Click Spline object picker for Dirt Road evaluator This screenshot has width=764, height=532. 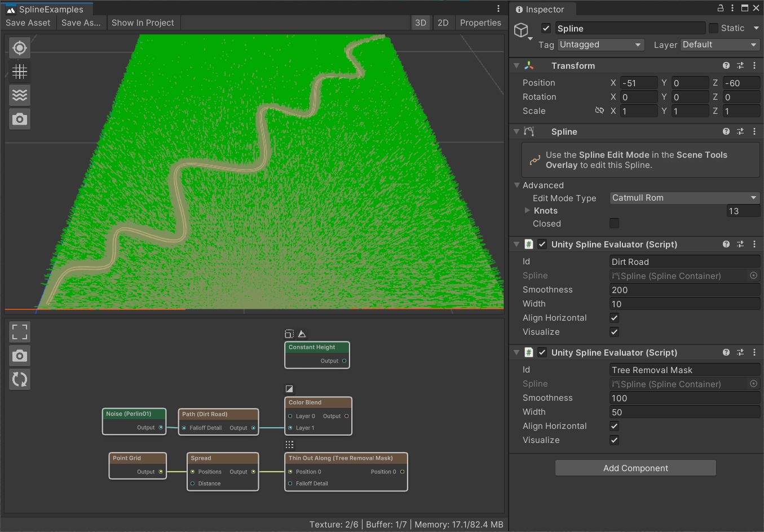753,276
